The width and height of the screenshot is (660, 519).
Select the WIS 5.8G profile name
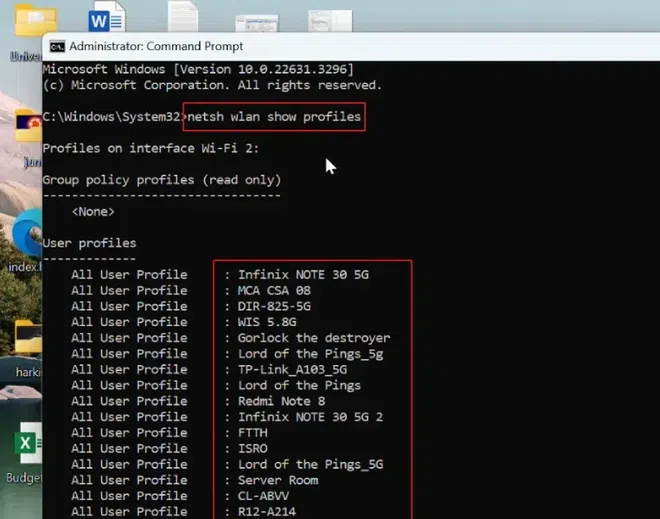267,322
